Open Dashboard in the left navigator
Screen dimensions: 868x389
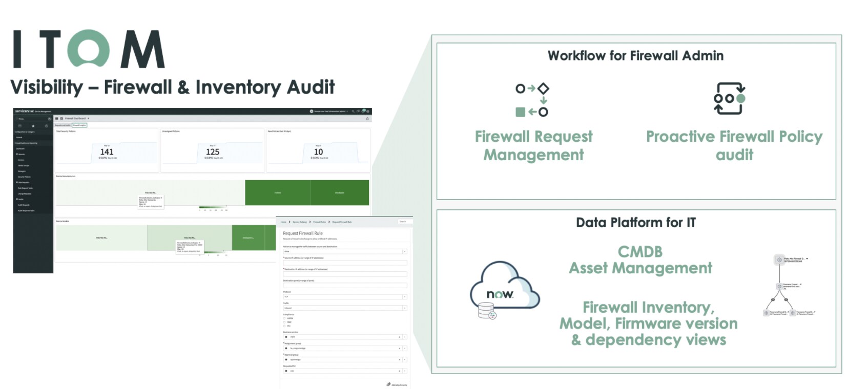point(21,148)
